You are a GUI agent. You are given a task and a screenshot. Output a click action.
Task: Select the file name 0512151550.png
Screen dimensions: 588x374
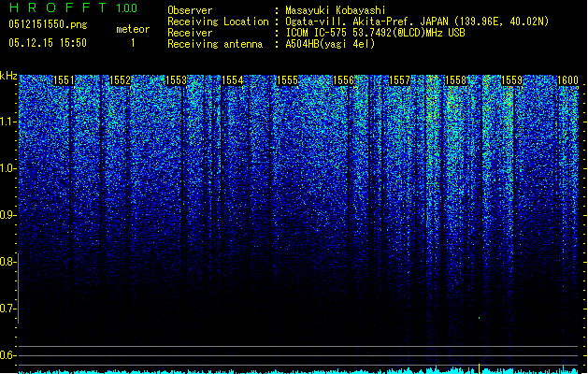48,24
